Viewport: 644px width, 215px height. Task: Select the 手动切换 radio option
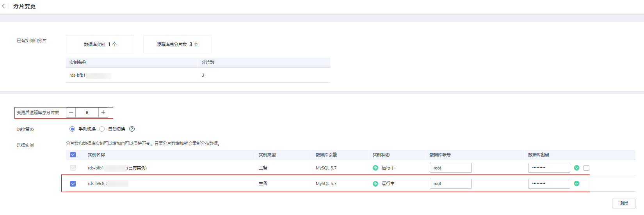[x=72, y=129]
